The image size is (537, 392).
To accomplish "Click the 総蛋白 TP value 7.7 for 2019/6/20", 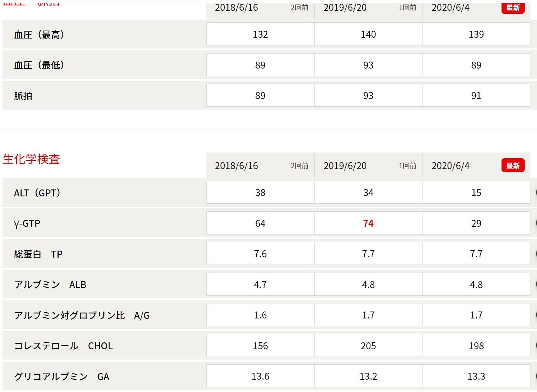I will coord(368,254).
